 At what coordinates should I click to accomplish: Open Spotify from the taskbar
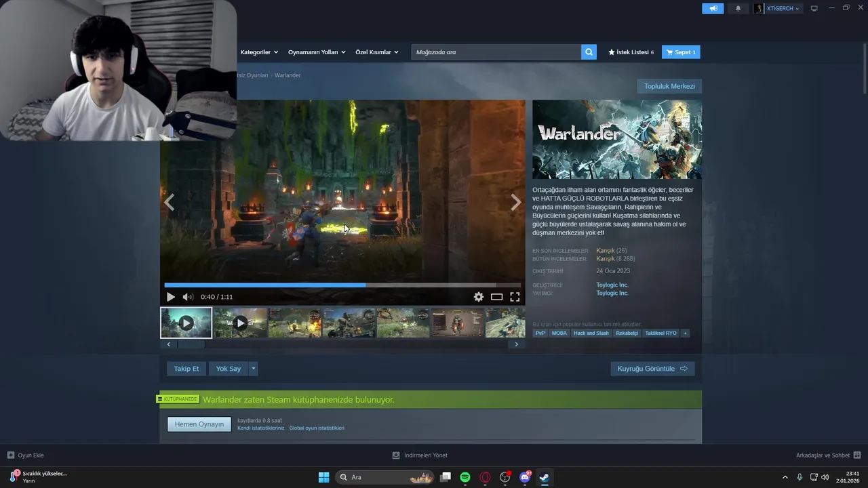click(465, 477)
